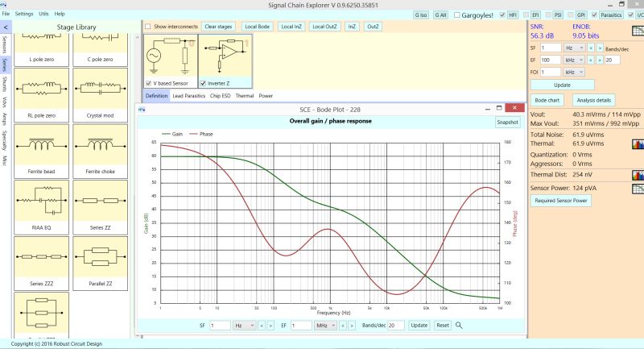The height and width of the screenshot is (349, 644).
Task: Collapse the Stage Library with the arrow
Action: click(x=6, y=27)
